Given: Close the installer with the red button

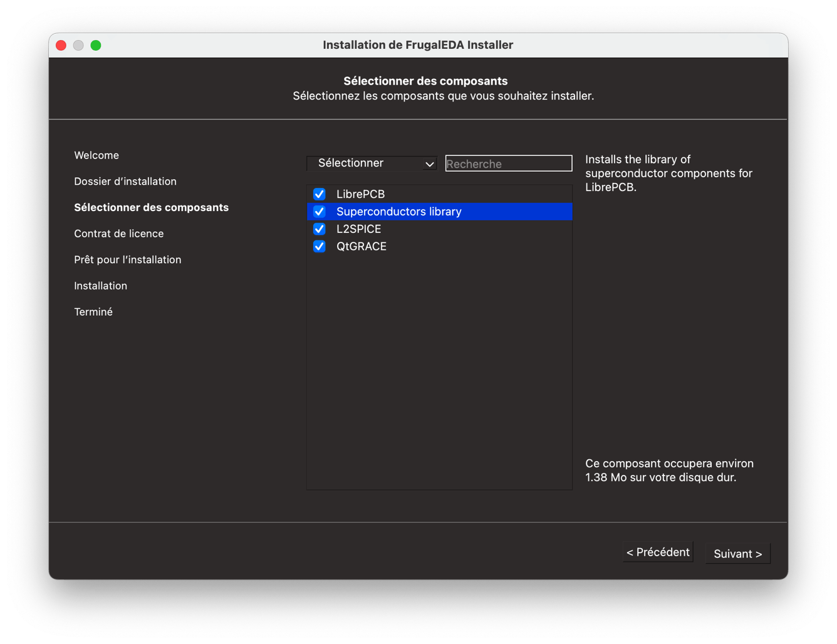Looking at the screenshot, I should [61, 45].
